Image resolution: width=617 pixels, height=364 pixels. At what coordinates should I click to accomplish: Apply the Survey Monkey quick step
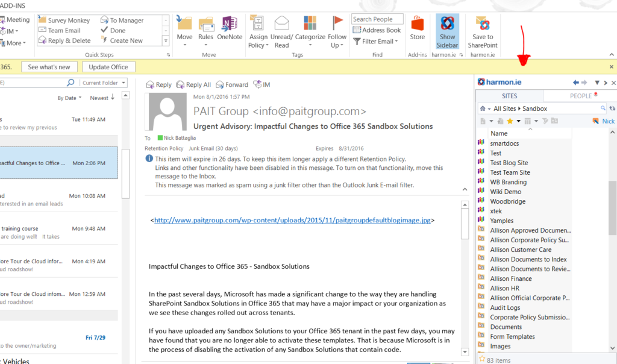[x=64, y=20]
